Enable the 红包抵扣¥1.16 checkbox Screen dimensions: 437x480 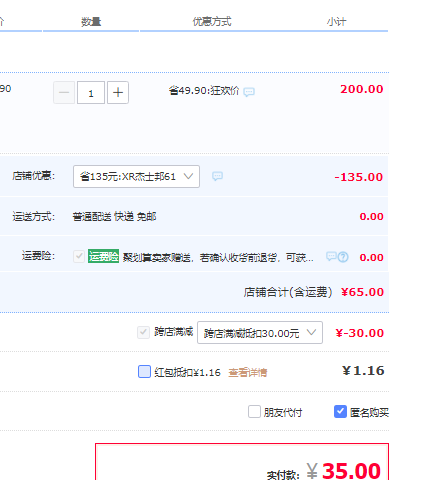[144, 371]
